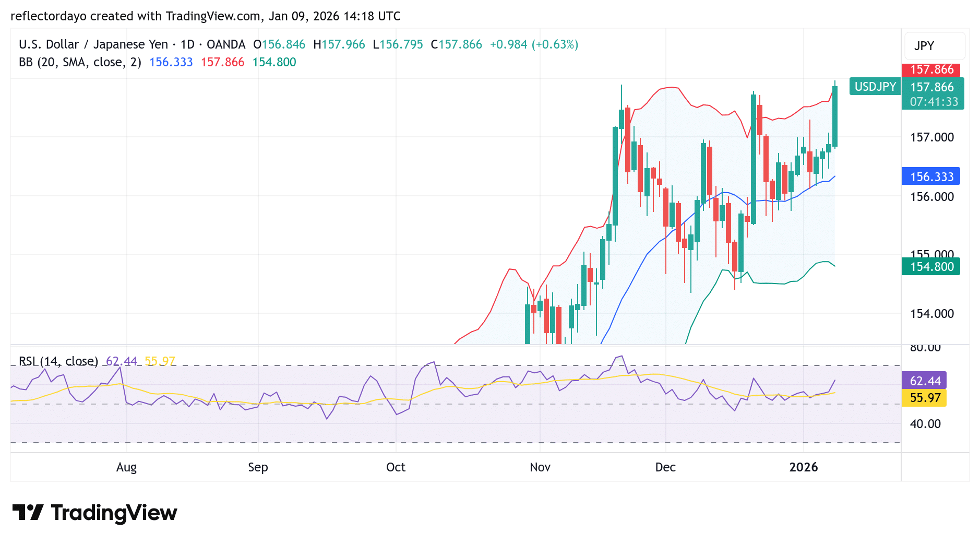980x544 pixels.
Task: Select the 2026 label on the time axis
Action: coord(803,468)
